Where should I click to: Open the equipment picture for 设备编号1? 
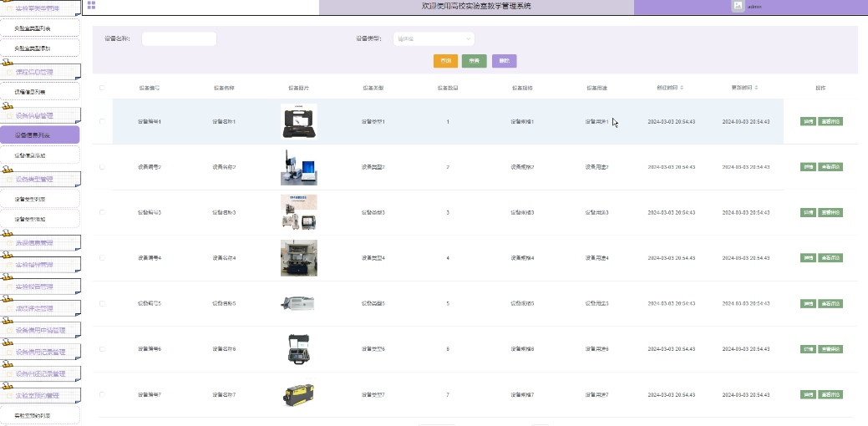[x=299, y=121]
